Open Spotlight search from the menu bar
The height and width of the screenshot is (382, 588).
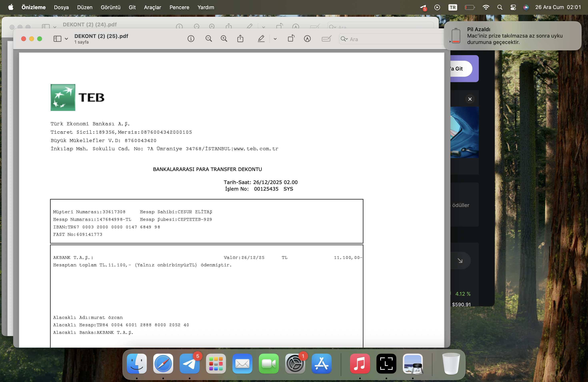pyautogui.click(x=500, y=7)
